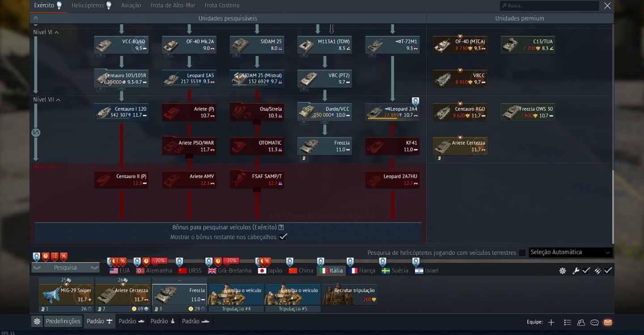Select Padrão ship preset on far right
Image resolution: width=644 pixels, height=335 pixels.
(x=196, y=321)
